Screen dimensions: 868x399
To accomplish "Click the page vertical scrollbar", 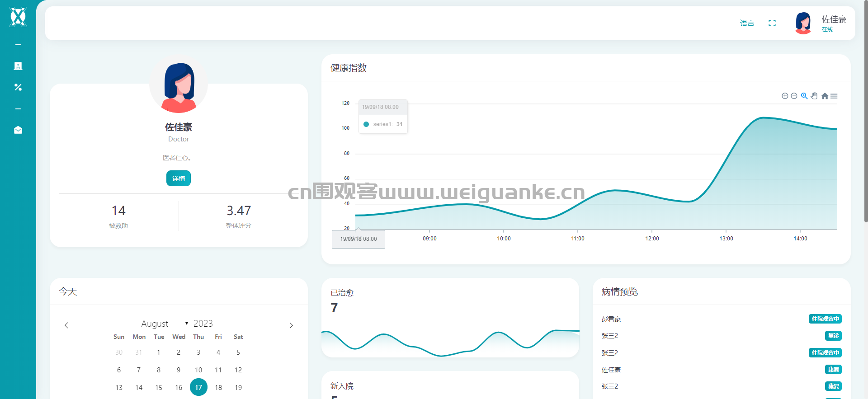I will pos(866,111).
